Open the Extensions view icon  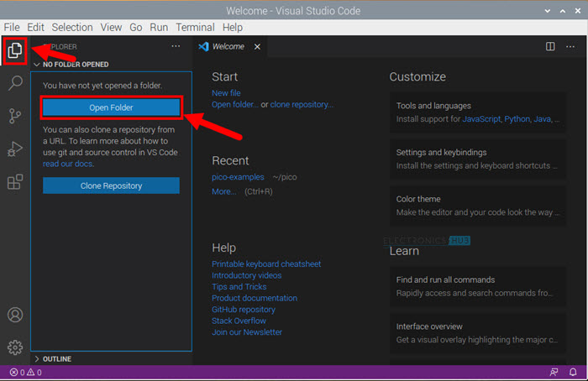point(15,182)
